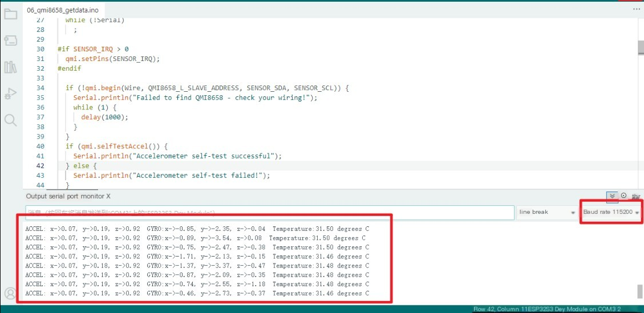Click the serial message input field
Viewport: 644px width, 313px height.
[x=269, y=212]
